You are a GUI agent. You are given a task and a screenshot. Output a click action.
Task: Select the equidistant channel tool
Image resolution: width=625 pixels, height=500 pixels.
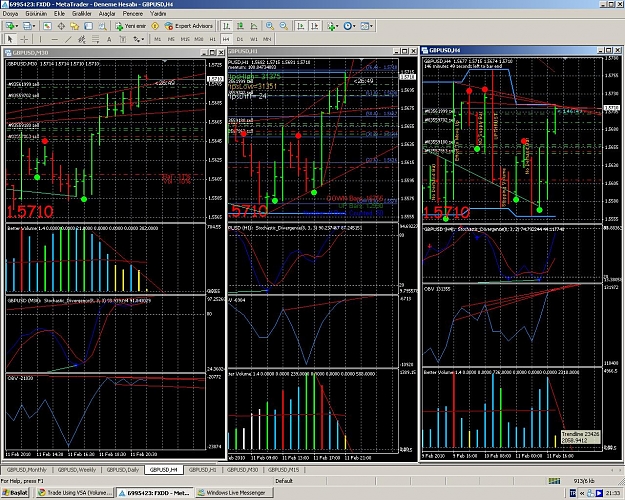click(x=82, y=39)
